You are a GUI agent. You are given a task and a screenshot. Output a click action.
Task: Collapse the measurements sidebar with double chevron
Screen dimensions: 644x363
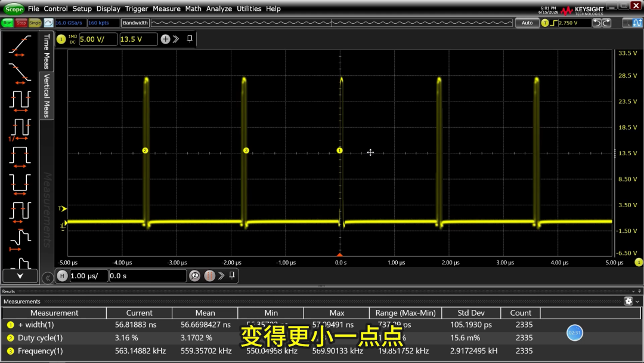(x=48, y=278)
